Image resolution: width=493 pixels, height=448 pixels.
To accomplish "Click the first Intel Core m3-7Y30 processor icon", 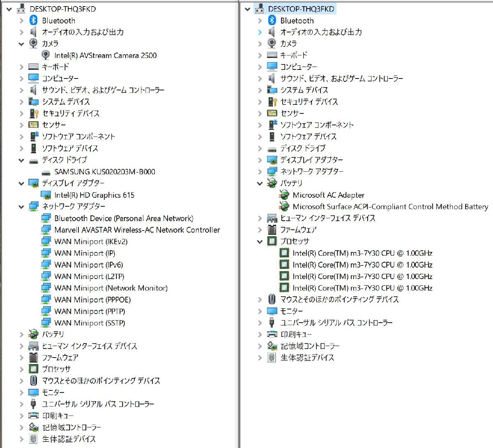I will (284, 253).
